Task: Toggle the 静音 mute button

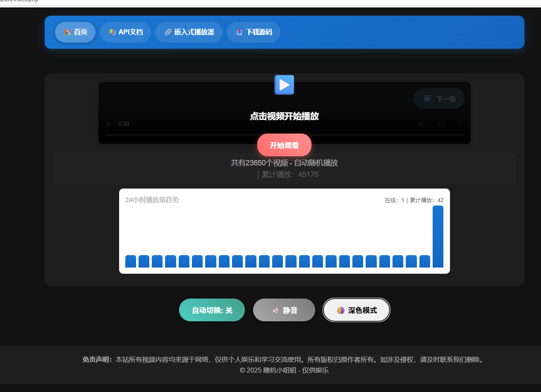Action: pos(284,310)
